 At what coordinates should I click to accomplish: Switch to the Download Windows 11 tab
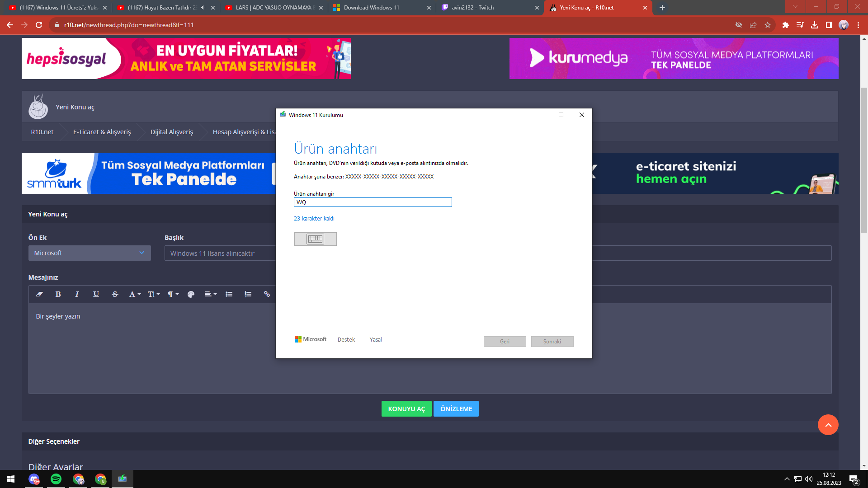click(382, 8)
